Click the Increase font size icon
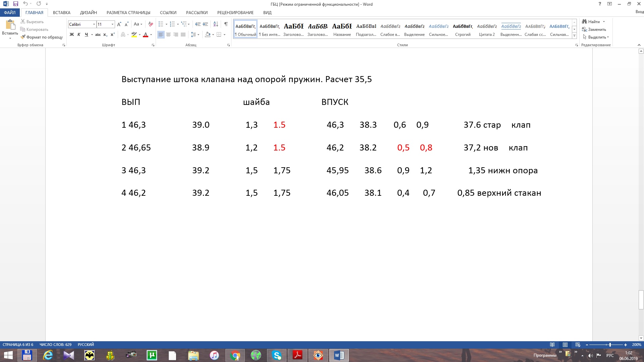Image resolution: width=644 pixels, height=362 pixels. pos(119,24)
